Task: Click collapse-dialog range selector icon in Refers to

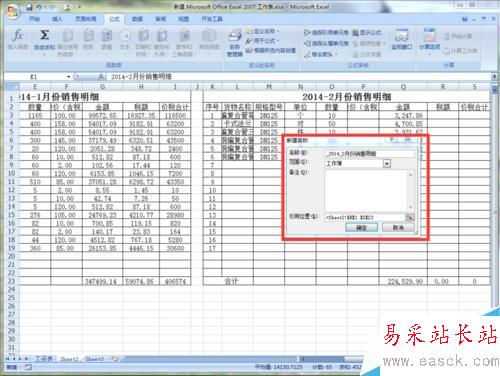Action: point(410,218)
